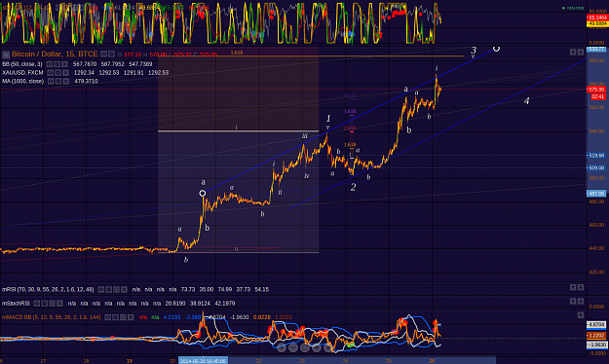Screen dimensions: 609x364
Task: Remove the BB (50, close, 3) indicator
Action: pyautogui.click(x=64, y=64)
